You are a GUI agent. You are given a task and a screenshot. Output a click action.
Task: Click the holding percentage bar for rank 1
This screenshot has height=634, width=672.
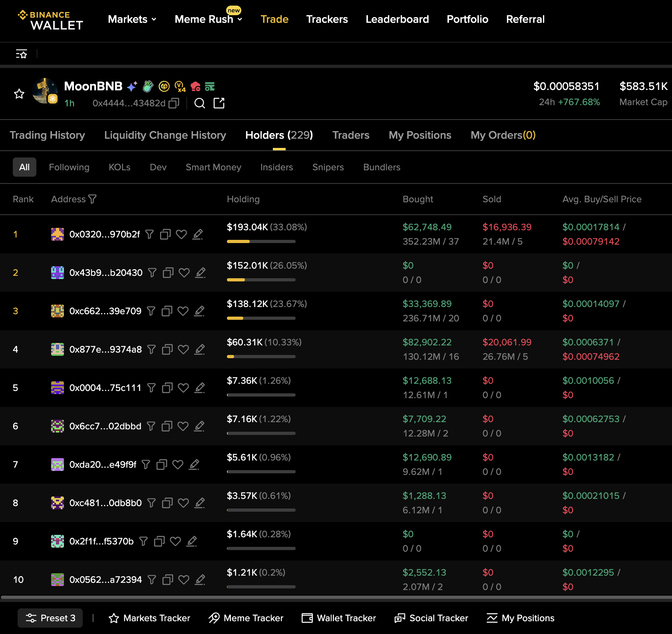tap(261, 241)
